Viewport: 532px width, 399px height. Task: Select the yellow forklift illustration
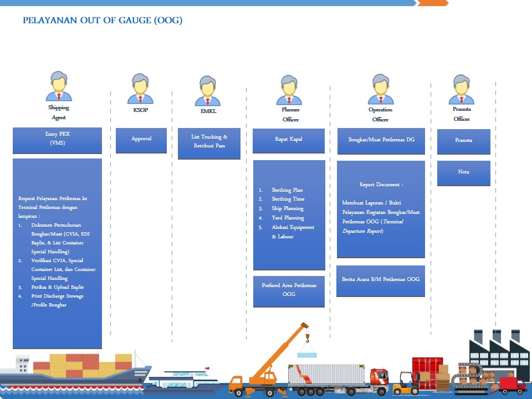[x=405, y=382]
